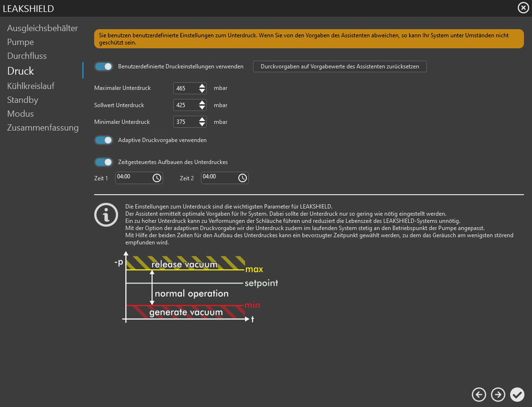Decrease Maximaler Unterdruck with down arrow

202,91
